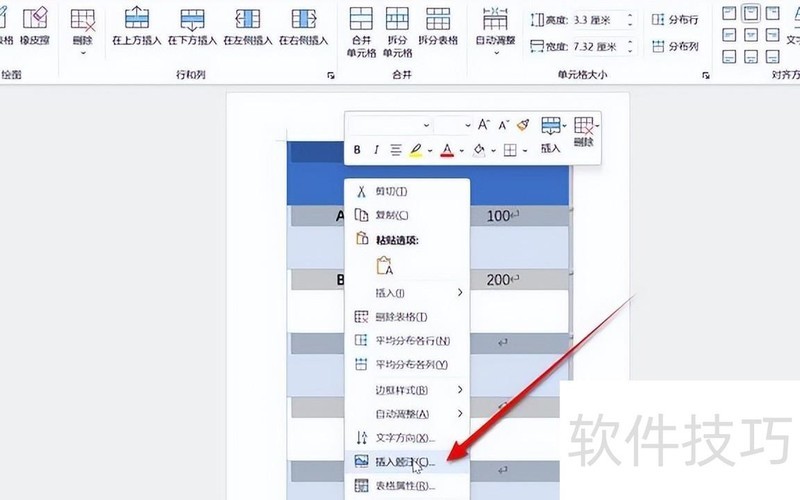Set alignment to bottom left
Viewport: 800px width, 500px height.
pyautogui.click(x=729, y=56)
